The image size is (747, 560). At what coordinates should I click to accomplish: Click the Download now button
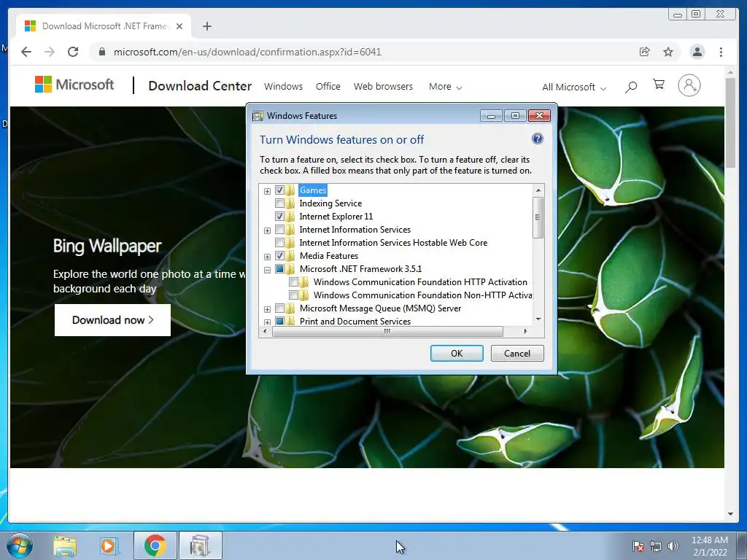coord(112,320)
